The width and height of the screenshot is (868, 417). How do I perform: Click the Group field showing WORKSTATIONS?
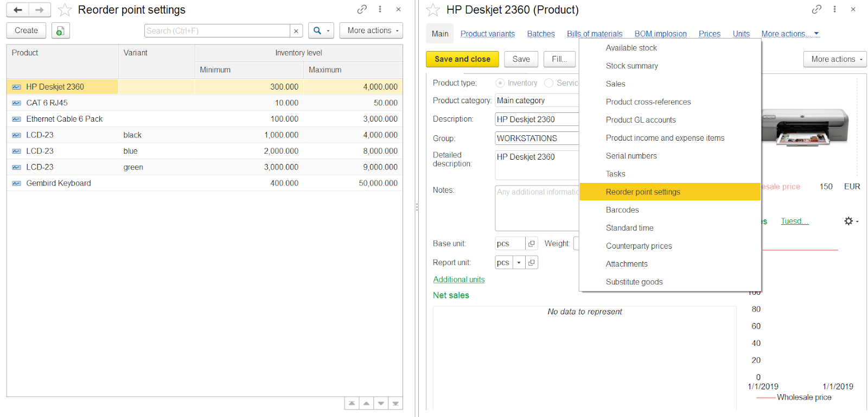(537, 138)
